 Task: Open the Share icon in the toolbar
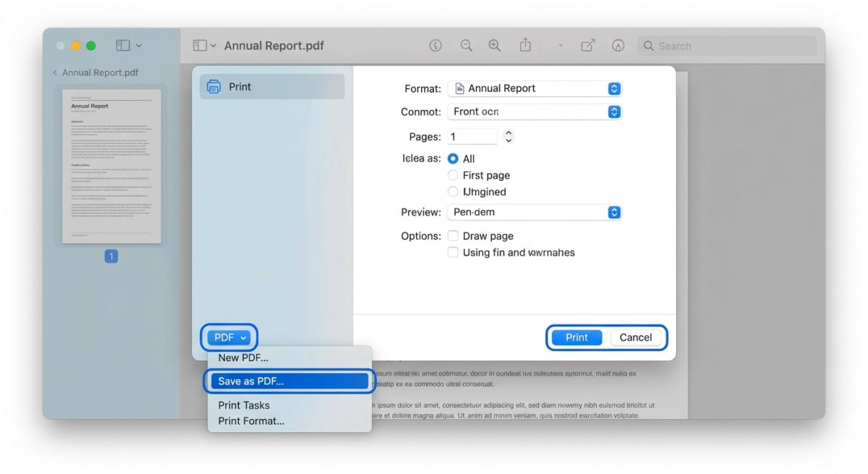pyautogui.click(x=525, y=45)
